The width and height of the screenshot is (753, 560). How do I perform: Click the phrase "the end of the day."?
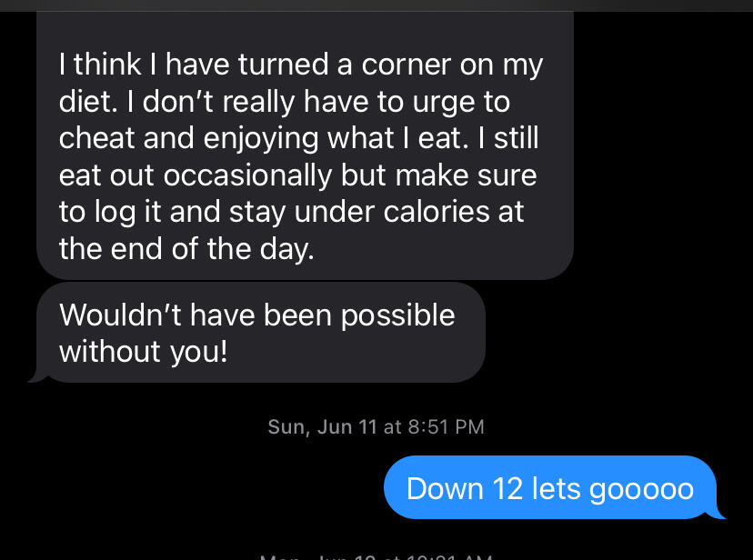pyautogui.click(x=186, y=247)
